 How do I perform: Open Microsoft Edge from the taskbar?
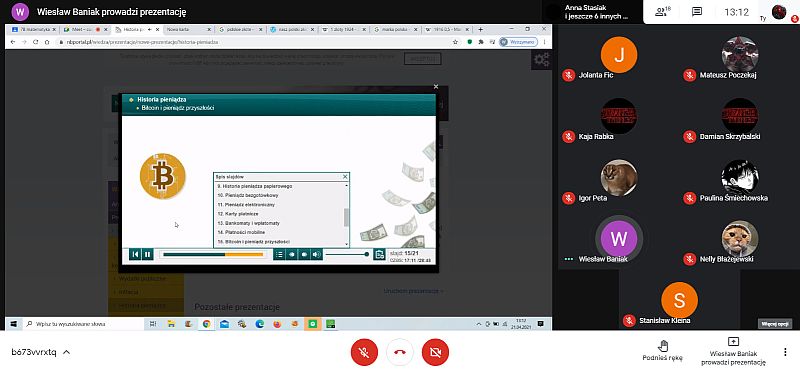259,324
